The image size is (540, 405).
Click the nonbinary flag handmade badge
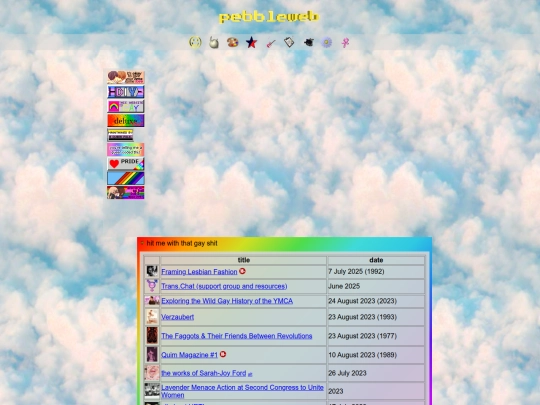click(120, 135)
